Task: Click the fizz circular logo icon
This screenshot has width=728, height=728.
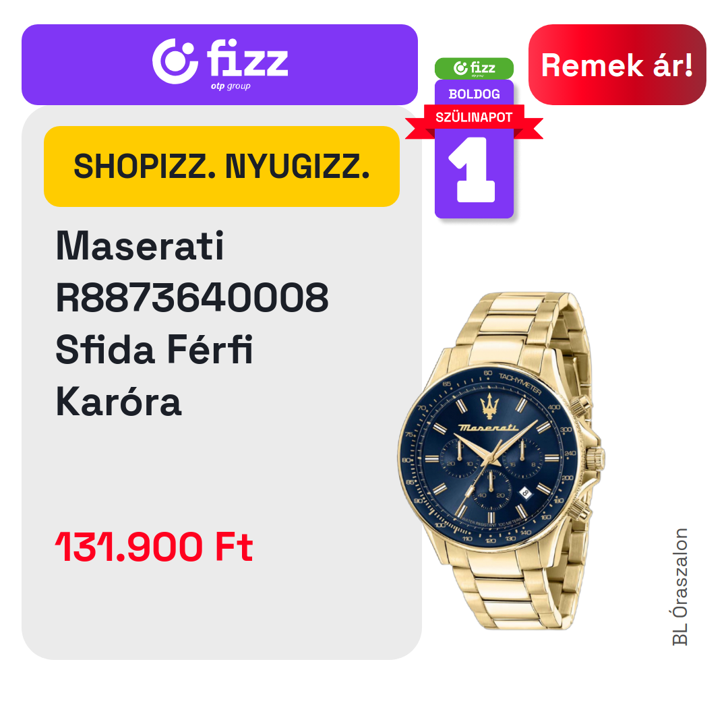Action: pyautogui.click(x=175, y=62)
